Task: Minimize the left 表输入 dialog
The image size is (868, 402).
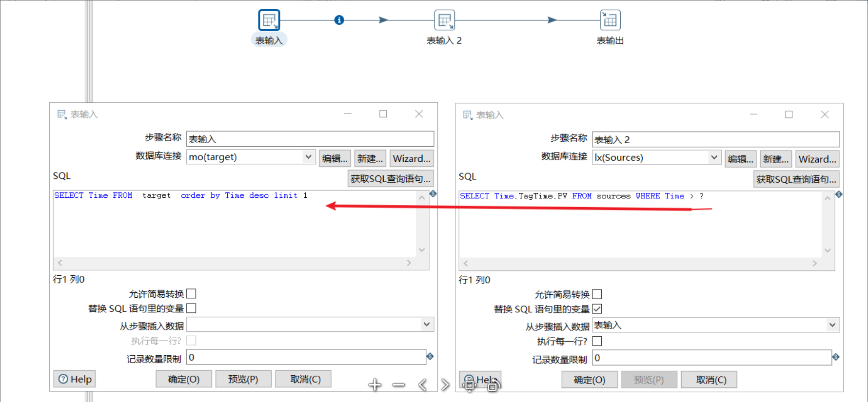Action: coord(348,114)
